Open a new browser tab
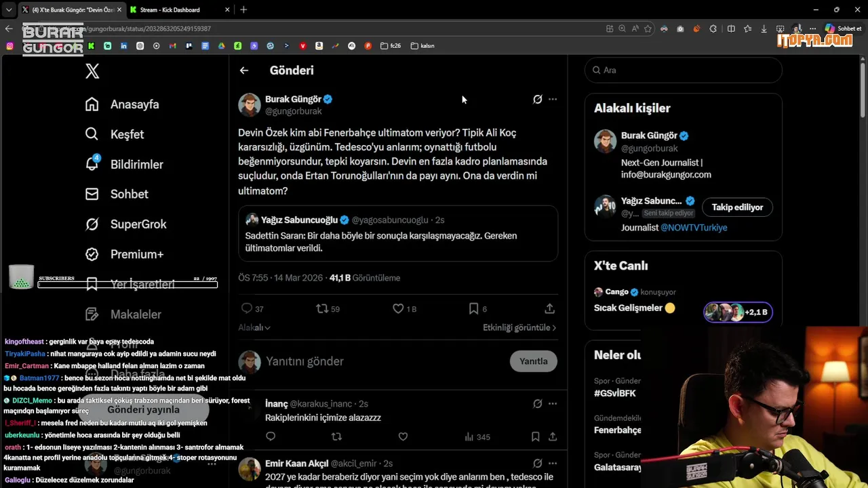 click(x=243, y=9)
